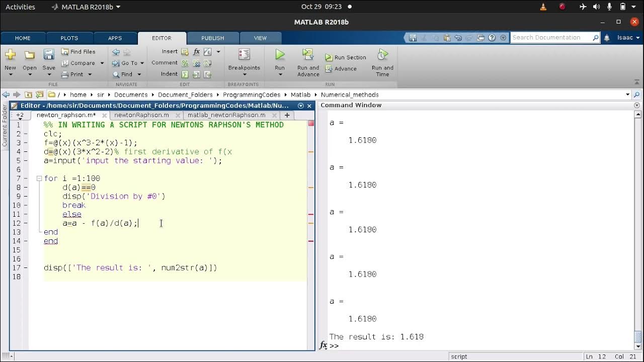Click the browse for folder icon
This screenshot has height=362, width=644.
39,95
